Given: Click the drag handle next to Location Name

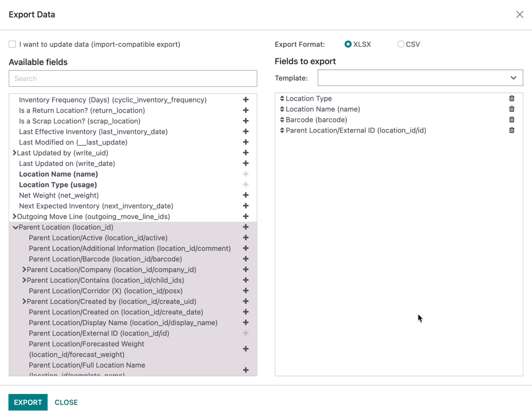Looking at the screenshot, I should (x=282, y=109).
